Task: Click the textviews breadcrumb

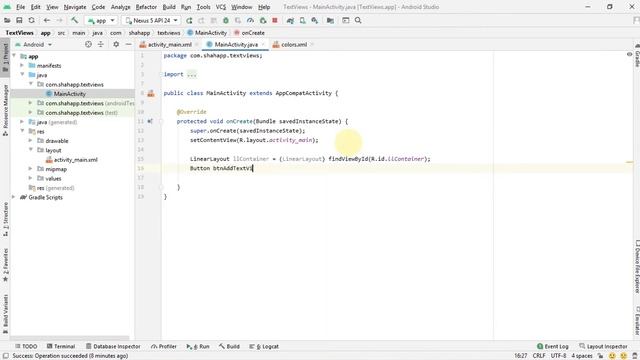Action: pos(169,33)
